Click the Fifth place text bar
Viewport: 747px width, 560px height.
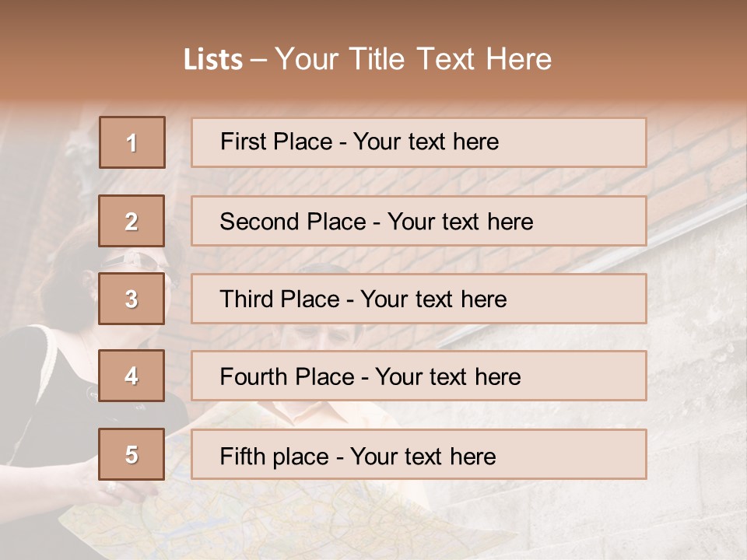(x=419, y=454)
